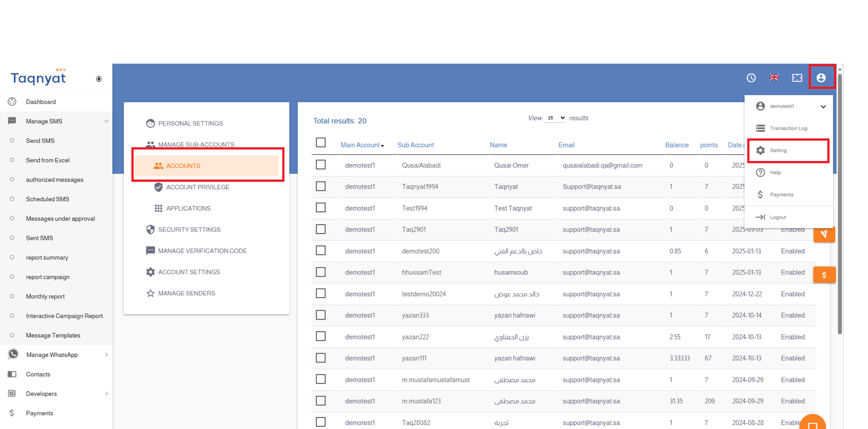Click the WhatsApp icon in sidebar

click(x=13, y=354)
